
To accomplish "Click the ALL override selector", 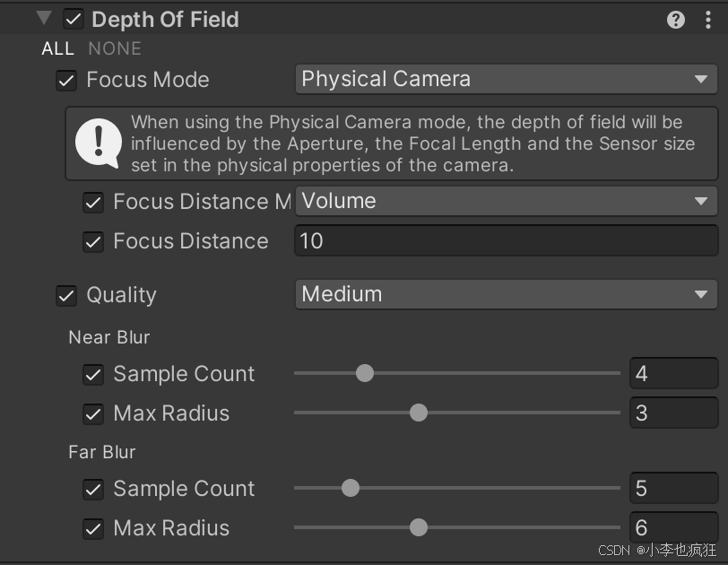I will [57, 48].
